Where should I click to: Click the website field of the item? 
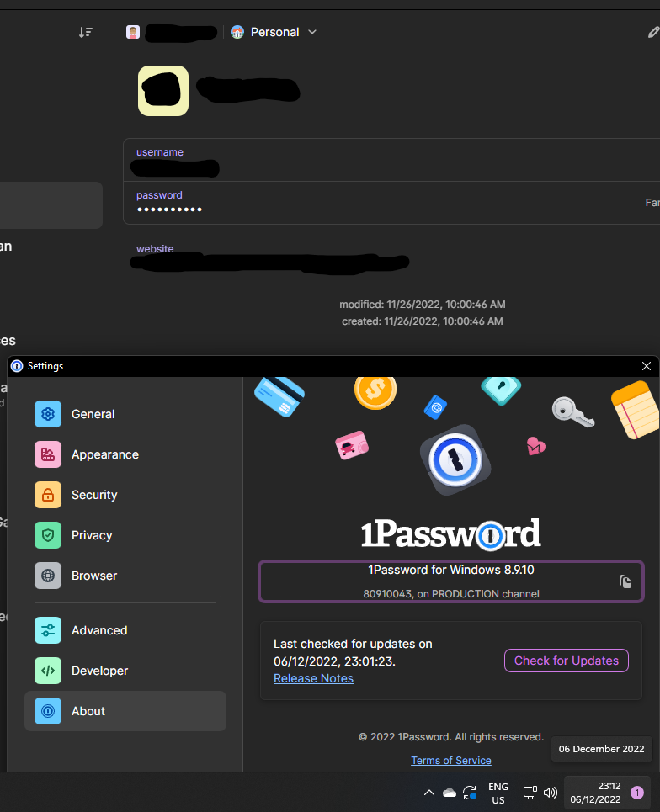[x=269, y=257]
